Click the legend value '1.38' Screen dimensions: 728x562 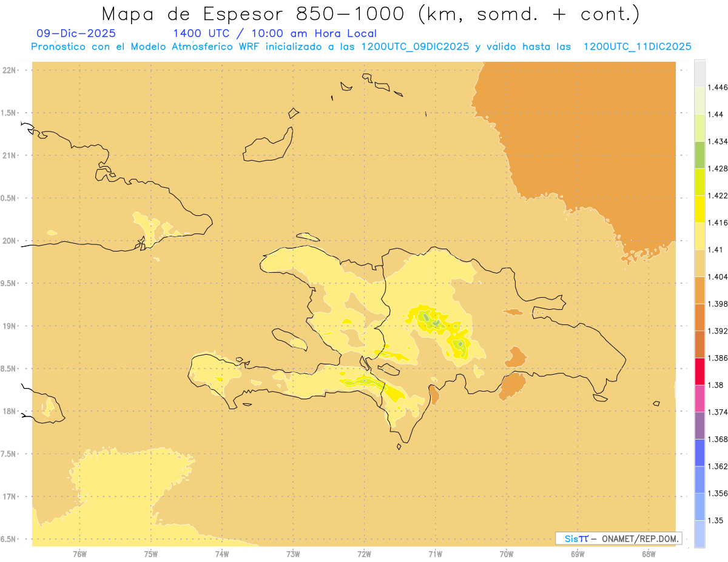716,385
